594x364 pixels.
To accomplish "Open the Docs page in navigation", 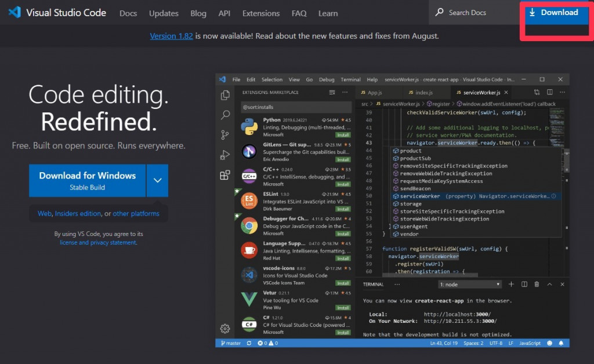I will click(x=128, y=13).
